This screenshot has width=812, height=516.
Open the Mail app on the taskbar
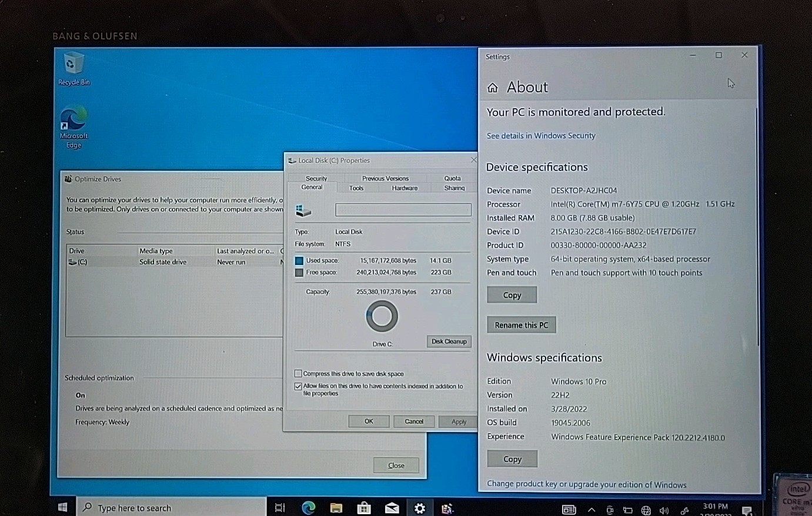click(392, 508)
